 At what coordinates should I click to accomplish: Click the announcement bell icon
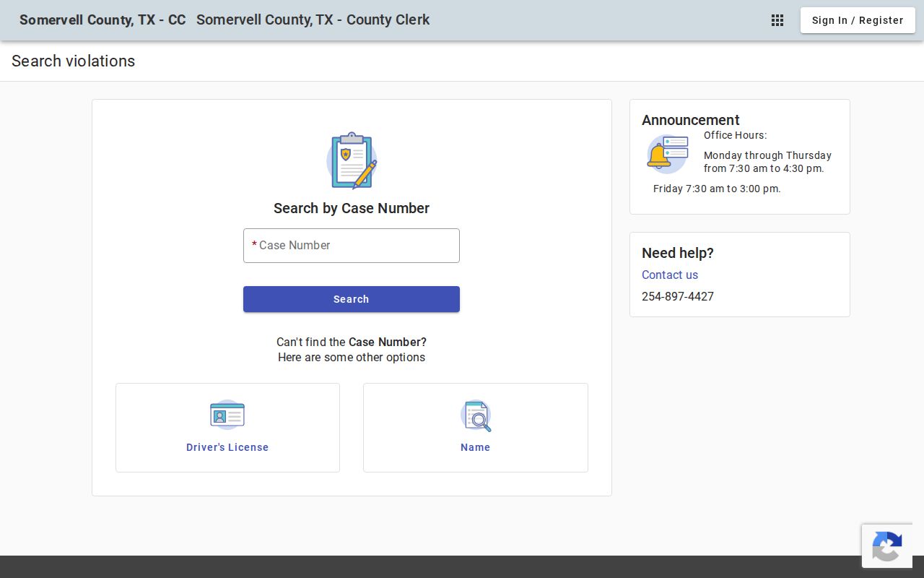(x=667, y=154)
